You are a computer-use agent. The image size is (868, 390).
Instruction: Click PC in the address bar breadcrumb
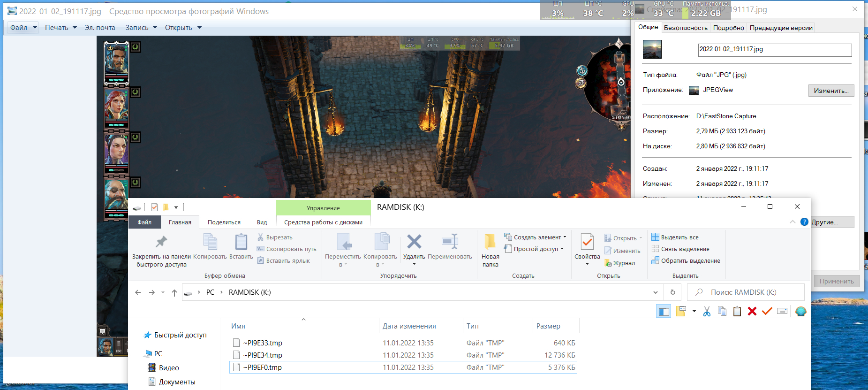(x=210, y=292)
